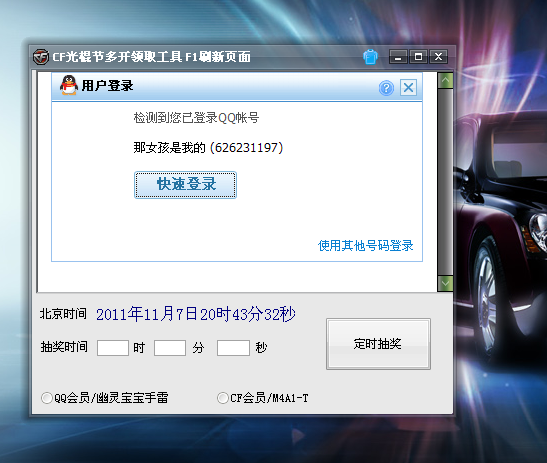Close the CF tool window
Image resolution: width=547 pixels, height=463 pixels.
(439, 57)
